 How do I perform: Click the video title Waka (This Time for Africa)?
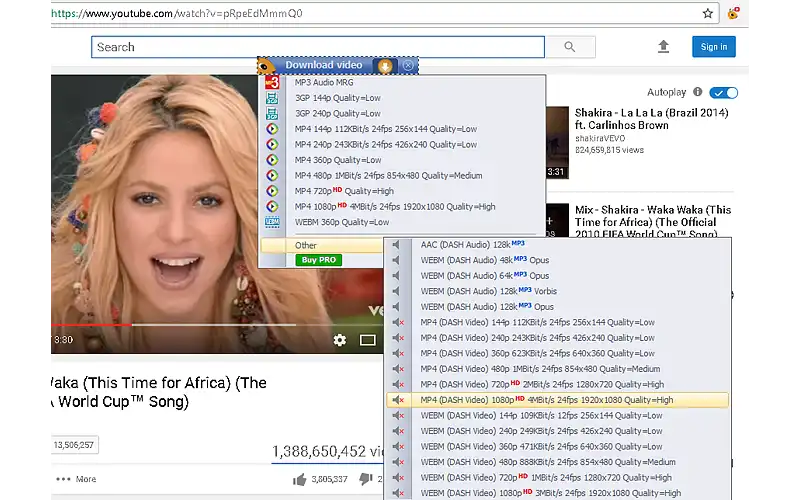click(159, 392)
